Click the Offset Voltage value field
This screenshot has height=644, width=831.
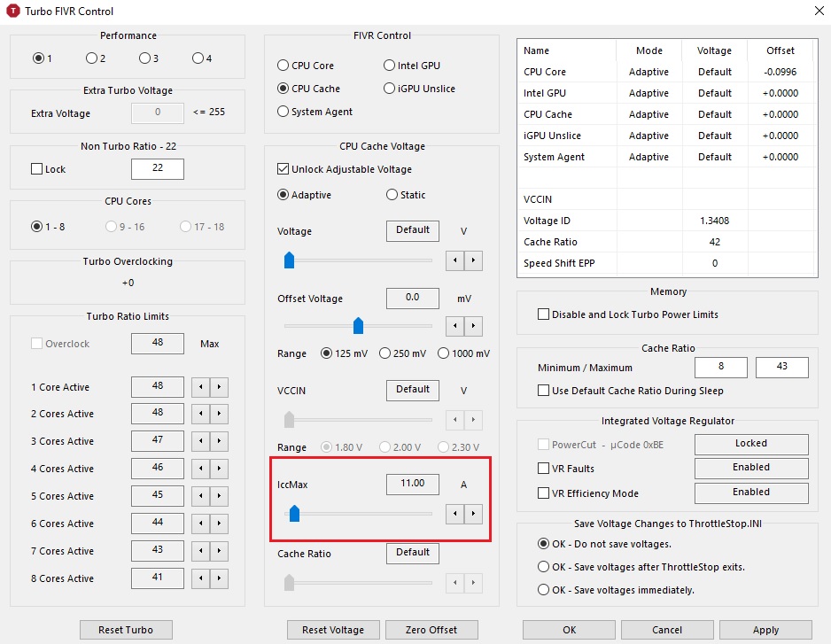412,298
